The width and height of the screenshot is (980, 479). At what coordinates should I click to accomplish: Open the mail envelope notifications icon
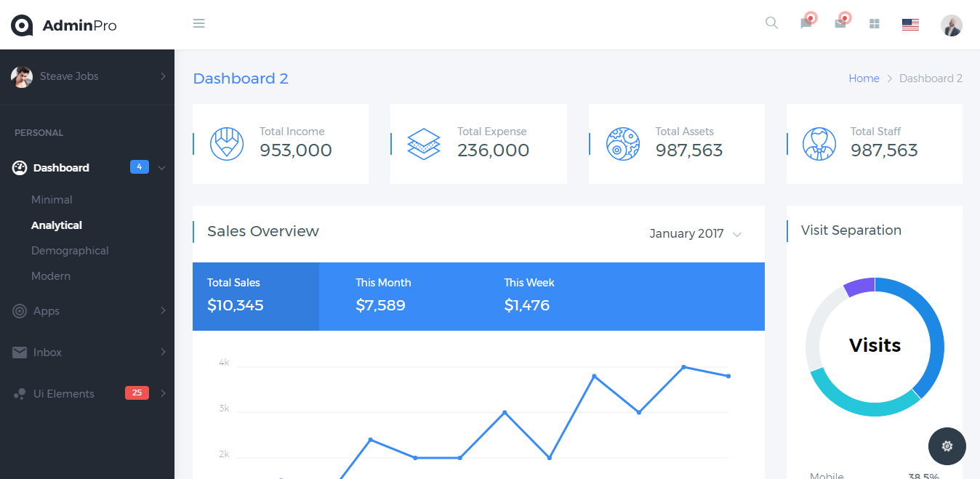pos(840,23)
